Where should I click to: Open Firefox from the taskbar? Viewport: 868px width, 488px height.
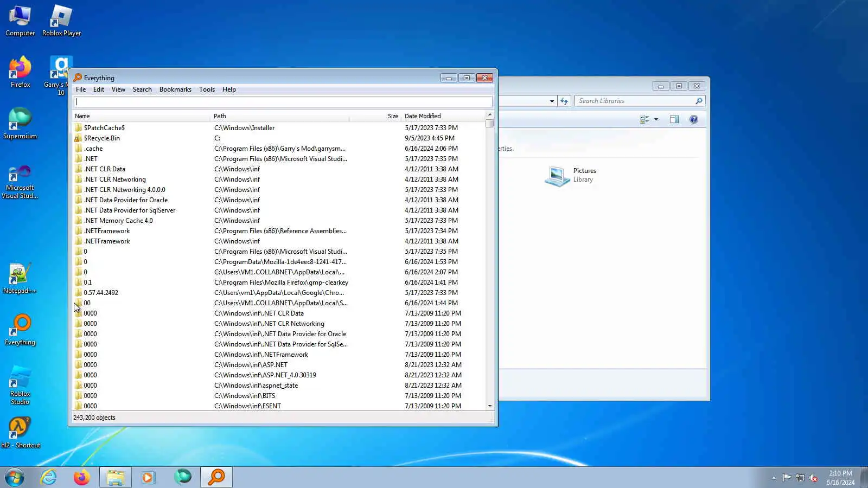[x=82, y=477]
